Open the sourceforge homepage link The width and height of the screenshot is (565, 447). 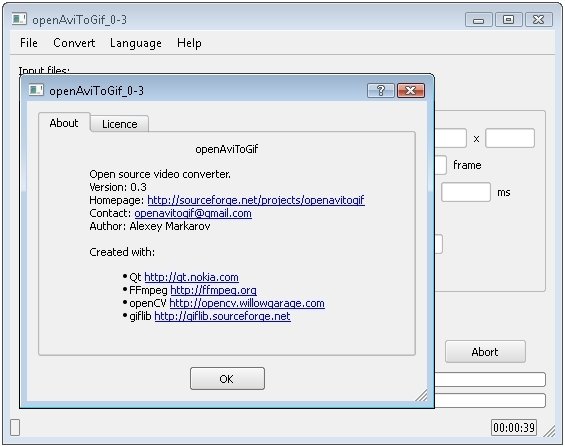pyautogui.click(x=256, y=200)
